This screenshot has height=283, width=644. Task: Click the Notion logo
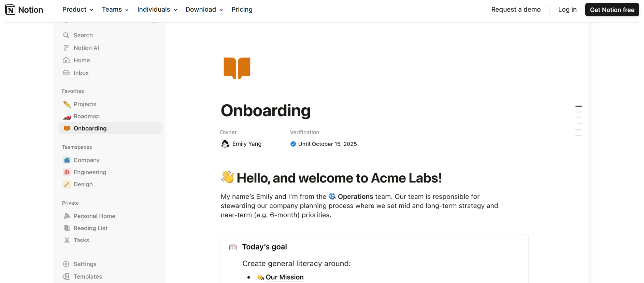coord(24,9)
